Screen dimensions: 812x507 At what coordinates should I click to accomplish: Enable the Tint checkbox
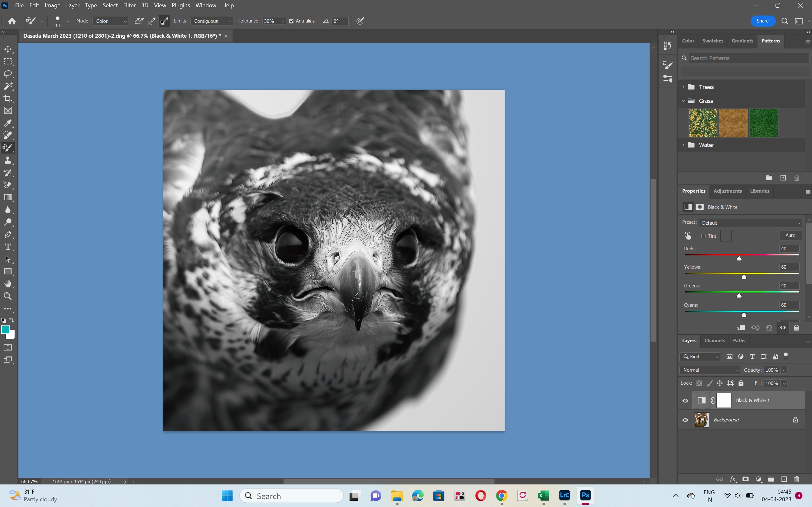pos(704,236)
